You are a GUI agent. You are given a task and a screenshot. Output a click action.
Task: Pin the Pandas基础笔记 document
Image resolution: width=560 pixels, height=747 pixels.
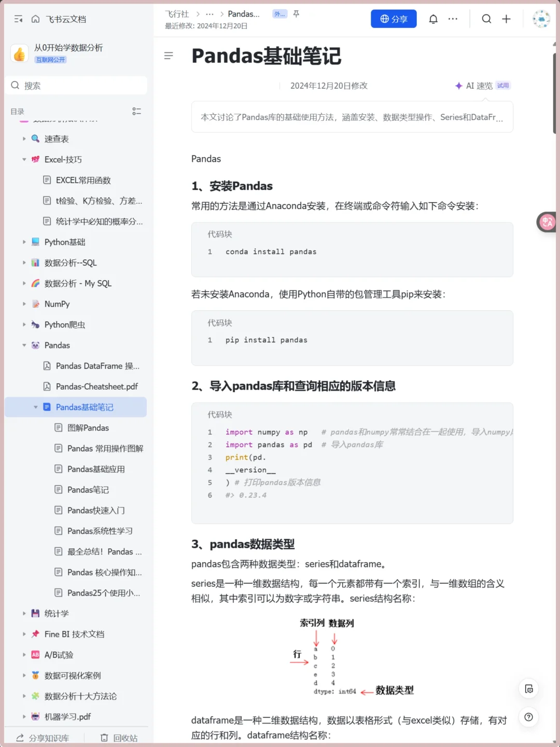[x=296, y=14]
